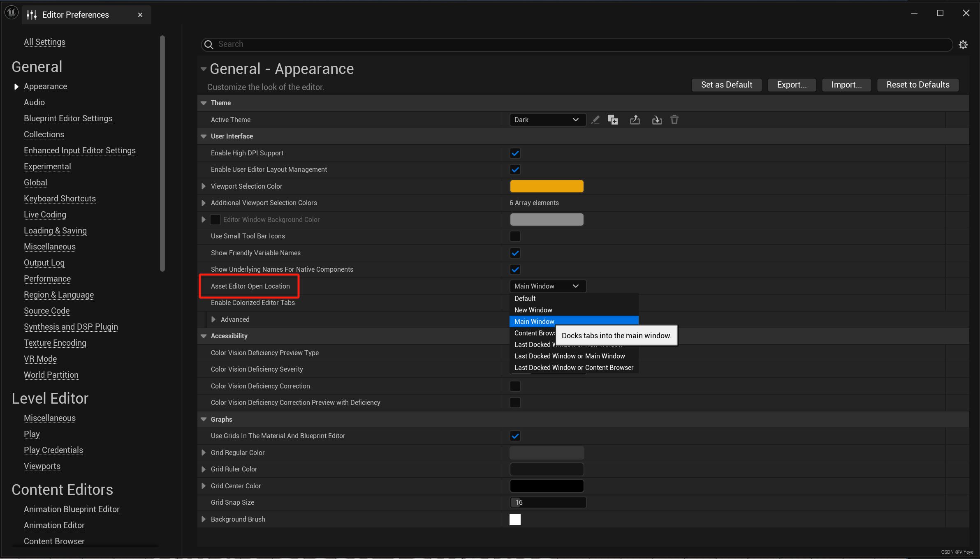This screenshot has height=559, width=980.
Task: Enable Use Small Tool Bar Icons
Action: coord(515,236)
